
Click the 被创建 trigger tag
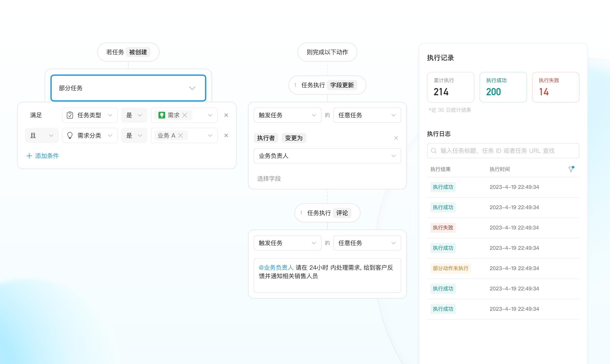pyautogui.click(x=138, y=52)
